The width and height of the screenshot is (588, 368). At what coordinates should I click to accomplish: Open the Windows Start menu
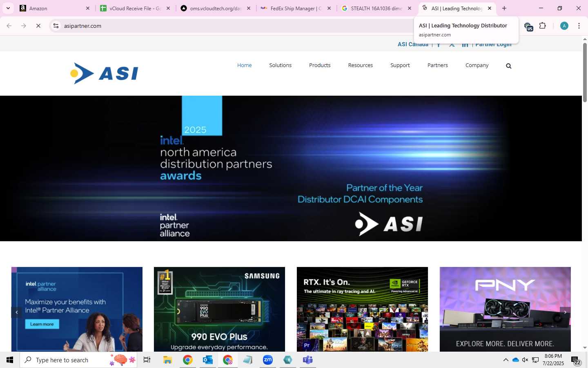click(x=10, y=360)
